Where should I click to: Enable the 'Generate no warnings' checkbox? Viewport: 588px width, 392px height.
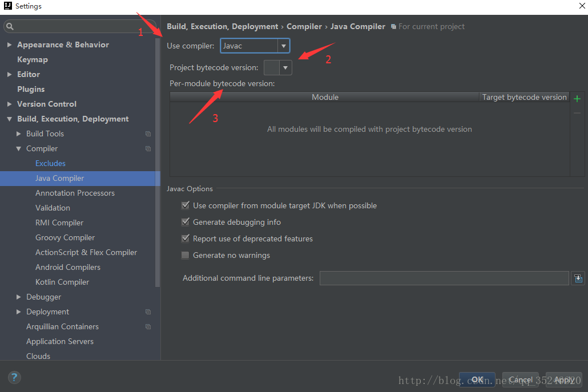185,255
